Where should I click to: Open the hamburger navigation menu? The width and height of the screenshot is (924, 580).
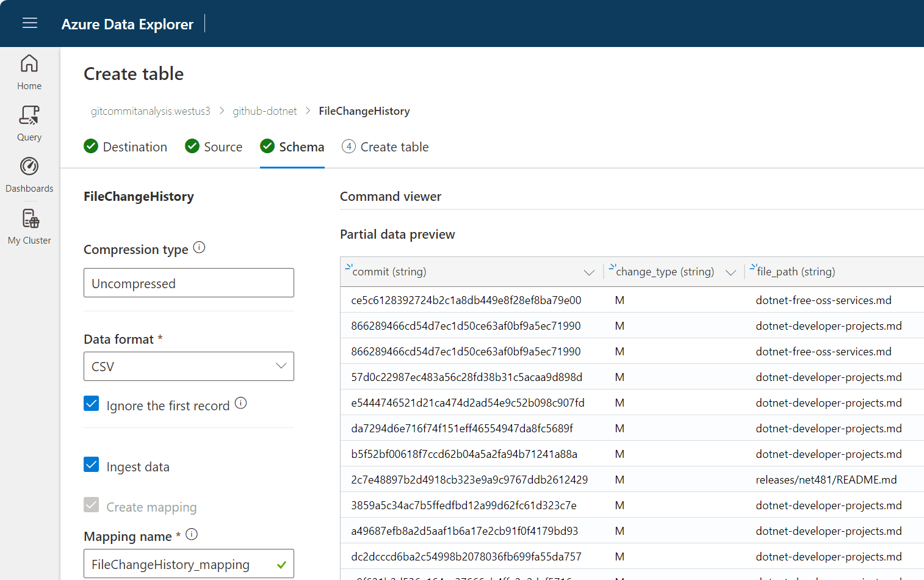click(x=30, y=23)
